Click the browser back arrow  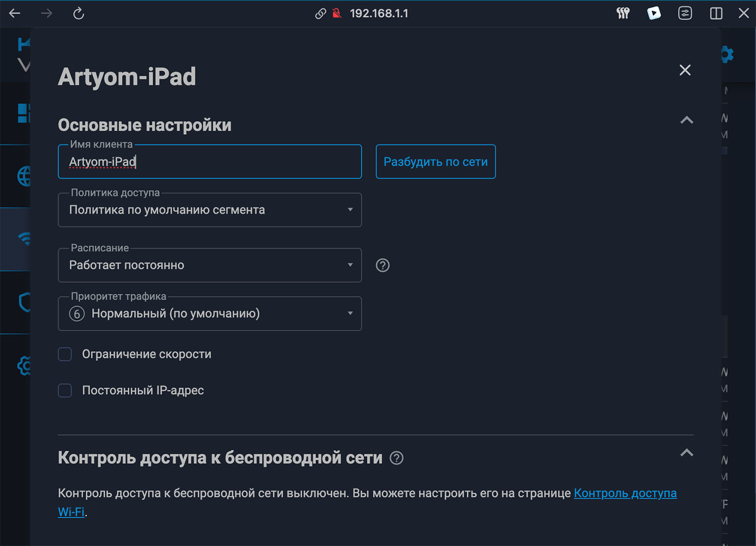pos(15,14)
